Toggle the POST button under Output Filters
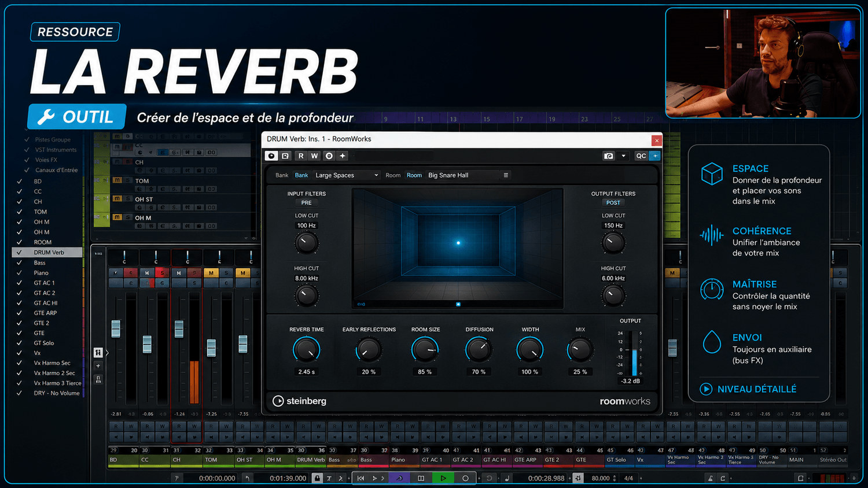 click(613, 203)
